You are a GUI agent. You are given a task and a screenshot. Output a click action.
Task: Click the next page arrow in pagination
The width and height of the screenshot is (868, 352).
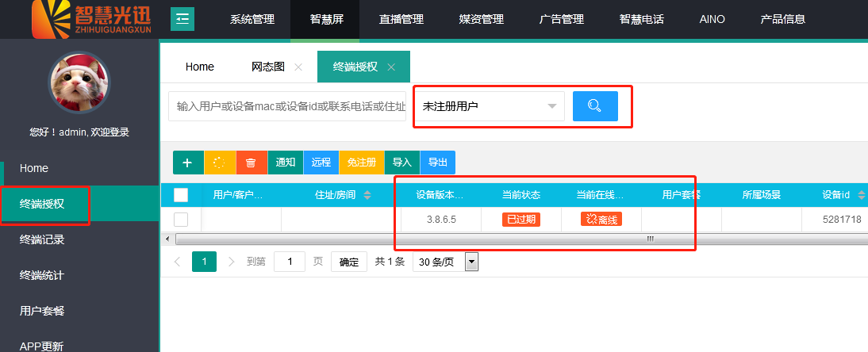pos(232,262)
